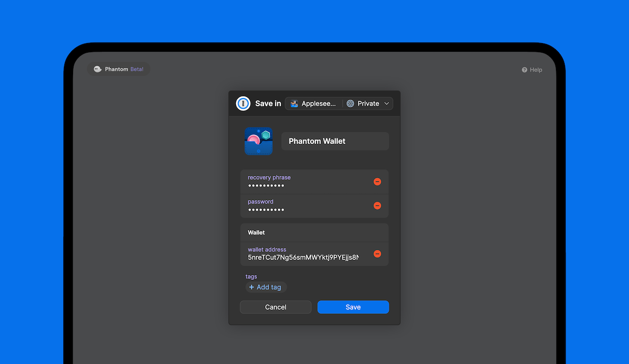Open the Private vault dropdown
This screenshot has width=629, height=364.
pyautogui.click(x=368, y=103)
